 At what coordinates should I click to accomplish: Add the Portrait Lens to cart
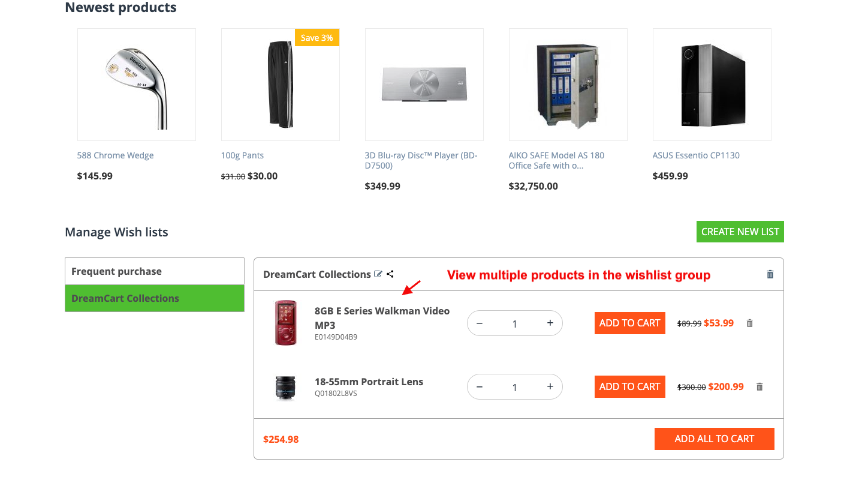tap(630, 386)
